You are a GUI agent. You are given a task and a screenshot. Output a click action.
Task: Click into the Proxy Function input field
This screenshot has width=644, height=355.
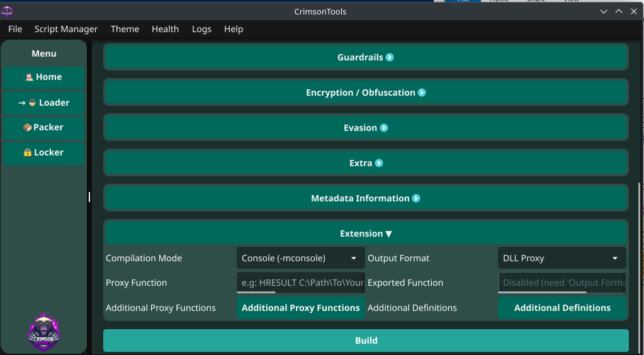tap(300, 283)
